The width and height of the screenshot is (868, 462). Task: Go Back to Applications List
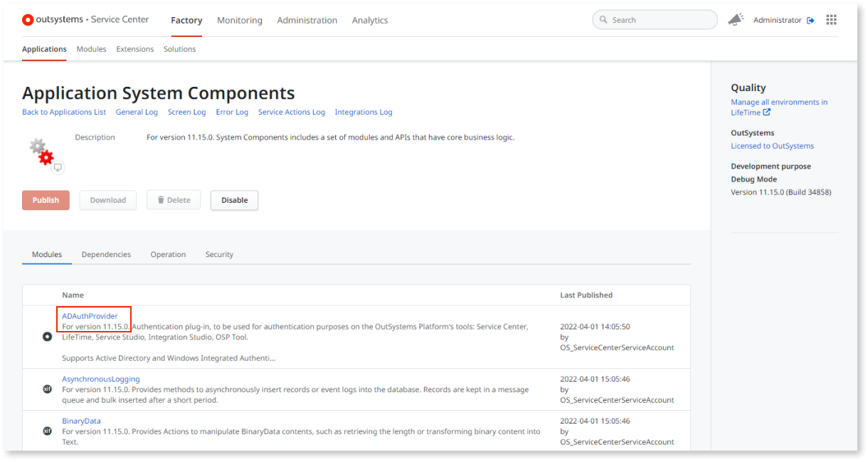click(63, 112)
